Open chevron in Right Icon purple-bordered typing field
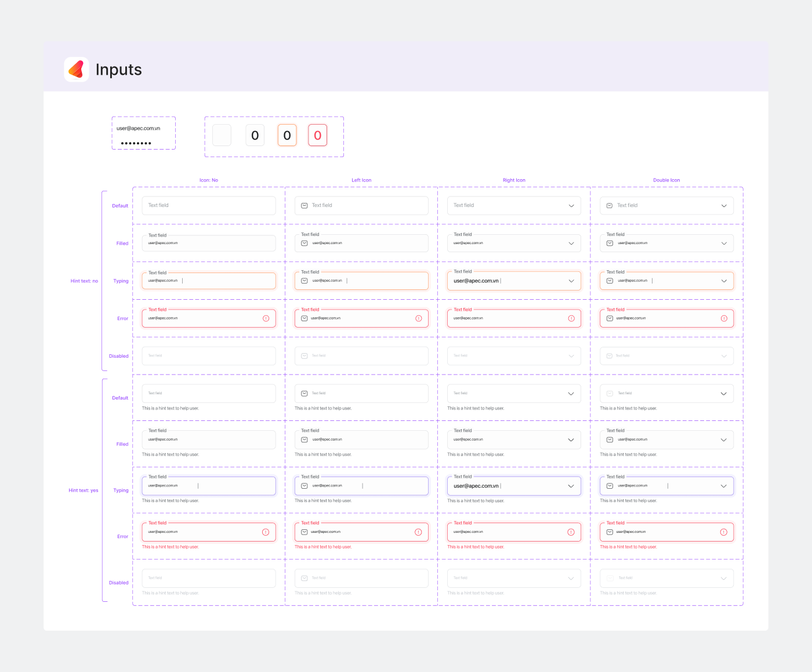This screenshot has height=672, width=812. coord(571,486)
